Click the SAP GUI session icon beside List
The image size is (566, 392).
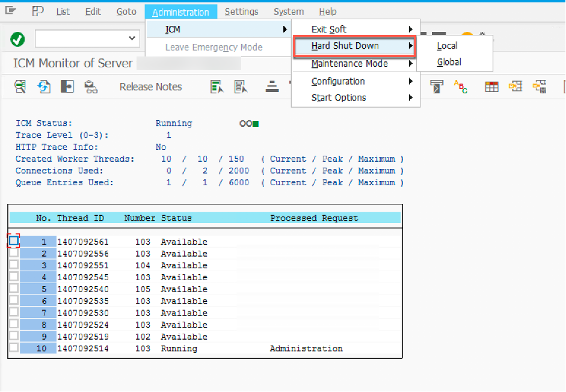37,11
